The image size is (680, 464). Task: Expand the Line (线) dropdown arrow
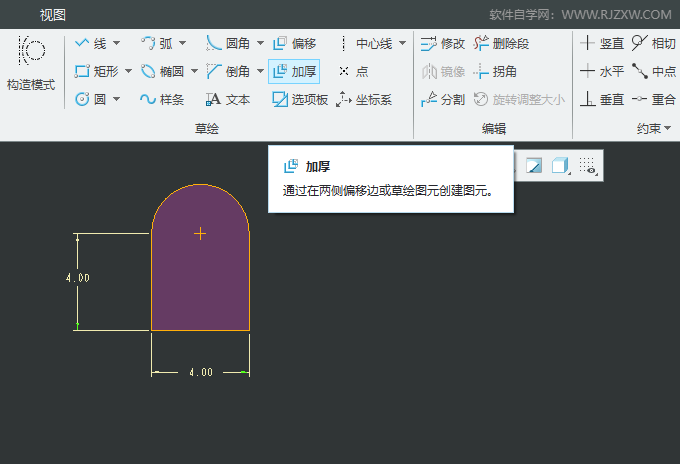coord(117,43)
